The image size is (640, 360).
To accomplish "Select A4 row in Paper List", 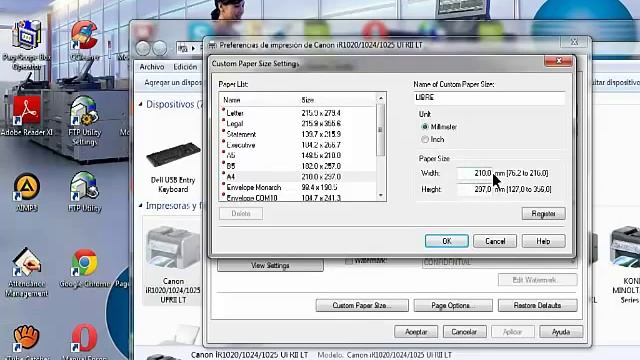I will pos(298,177).
